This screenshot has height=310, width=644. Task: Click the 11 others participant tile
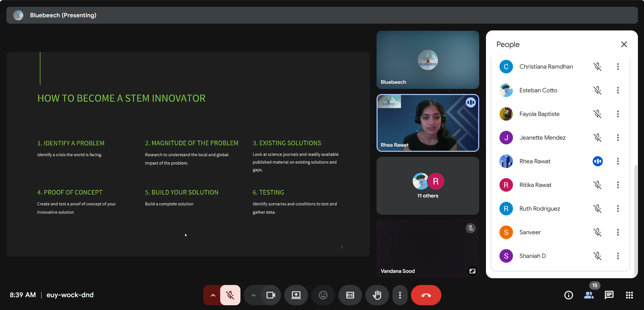click(x=428, y=186)
